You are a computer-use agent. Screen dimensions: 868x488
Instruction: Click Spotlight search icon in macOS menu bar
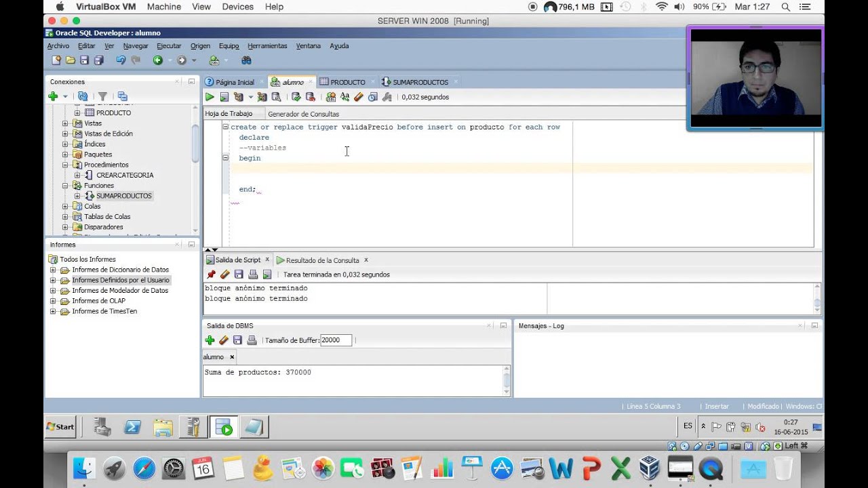[785, 7]
